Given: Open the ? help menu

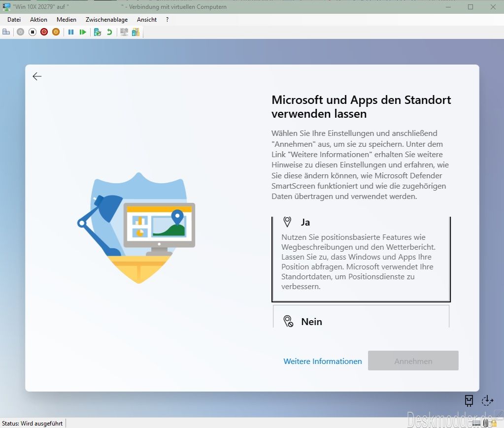Looking at the screenshot, I should tap(167, 20).
